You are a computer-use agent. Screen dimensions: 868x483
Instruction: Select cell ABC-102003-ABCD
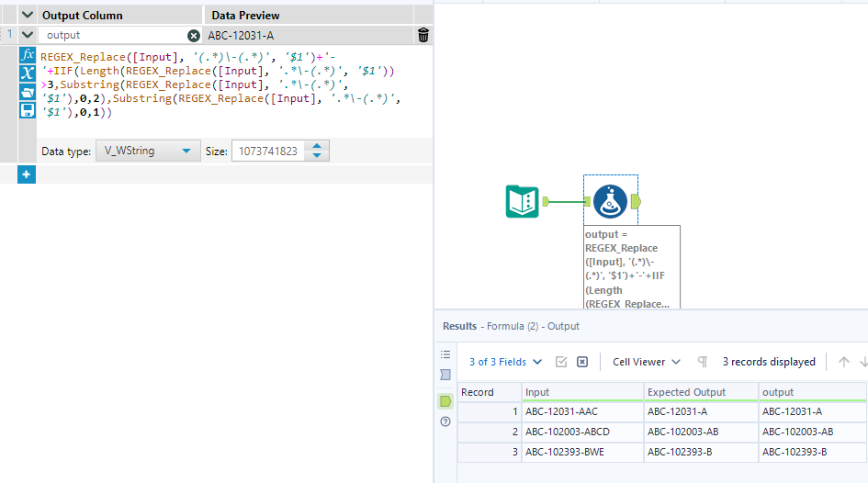click(582, 432)
